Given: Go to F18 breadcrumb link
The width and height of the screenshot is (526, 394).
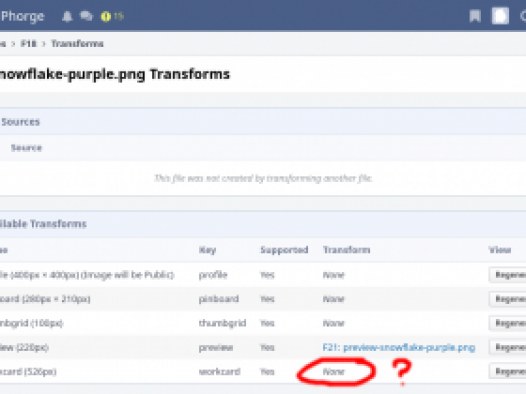Looking at the screenshot, I should pos(29,44).
